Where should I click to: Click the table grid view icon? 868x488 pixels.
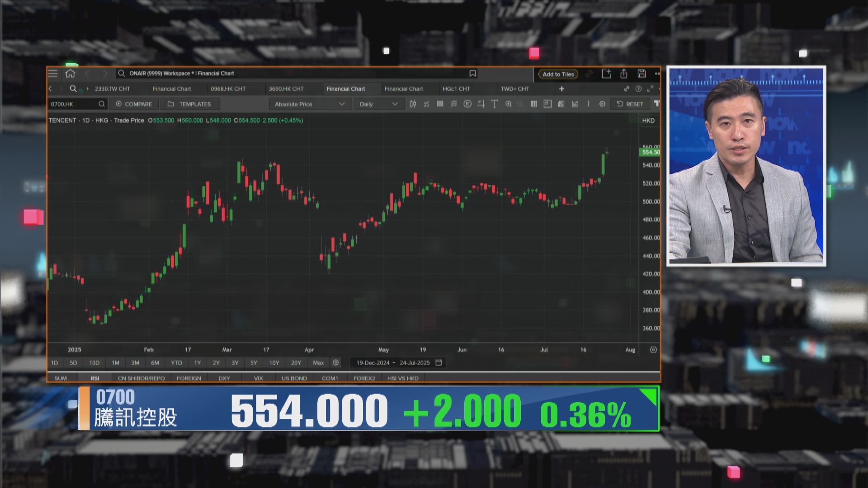tap(534, 104)
